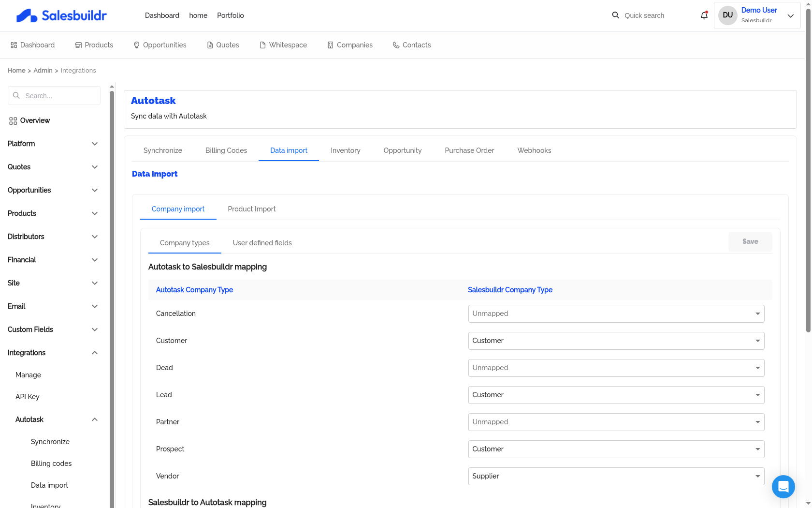Switch to the Synchronize tab
Screen dimensions: 812x508
point(163,150)
